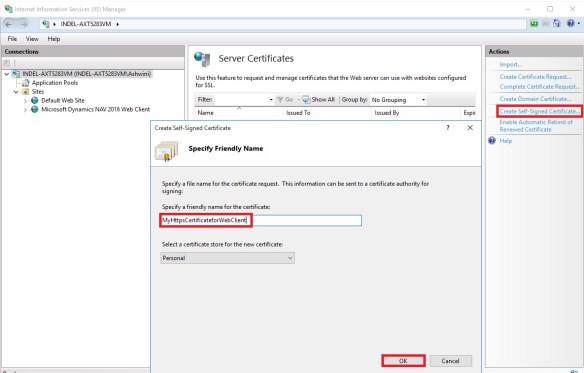This screenshot has height=373, width=584.
Task: Click the certificate icon in the dialog header
Action: coord(166,151)
